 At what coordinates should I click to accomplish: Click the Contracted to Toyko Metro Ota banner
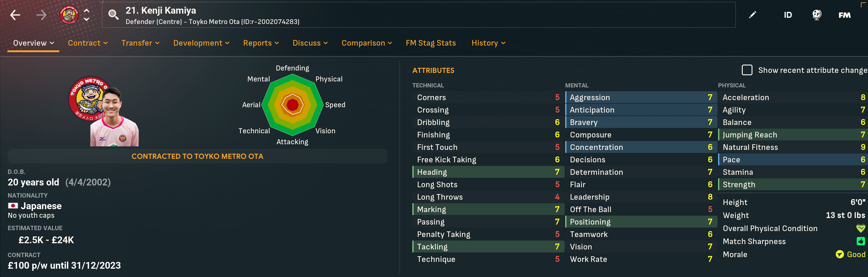click(198, 156)
